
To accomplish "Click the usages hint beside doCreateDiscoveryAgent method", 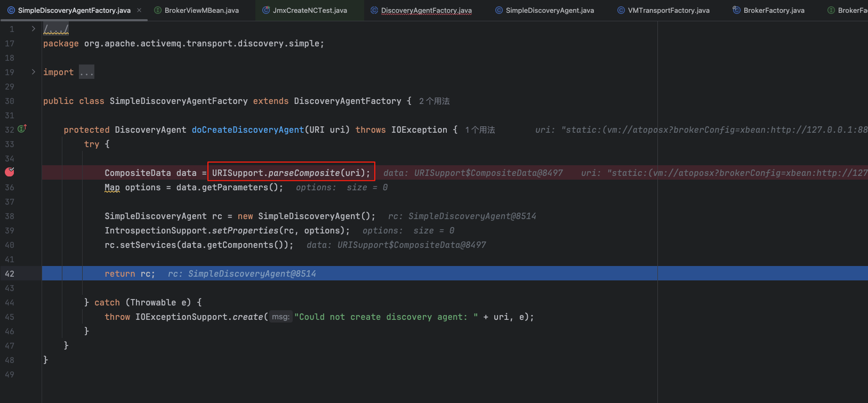I will coord(480,130).
